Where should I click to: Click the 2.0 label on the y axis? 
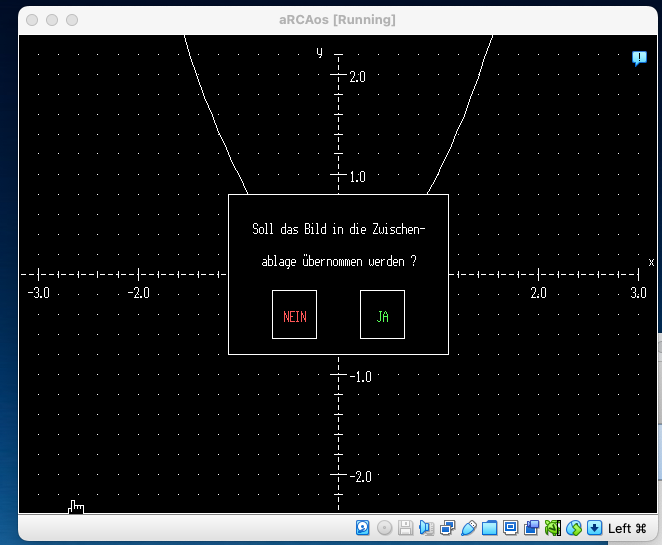point(358,76)
